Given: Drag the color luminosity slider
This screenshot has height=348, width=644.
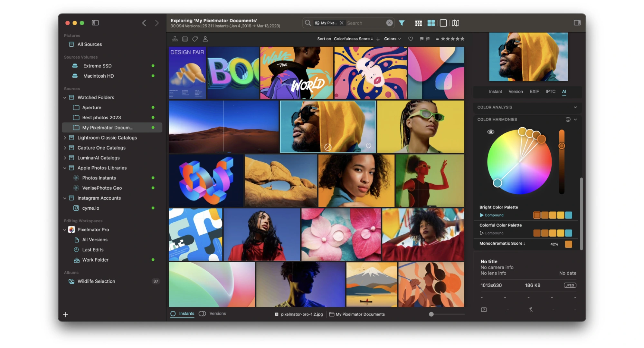Looking at the screenshot, I should [x=563, y=145].
